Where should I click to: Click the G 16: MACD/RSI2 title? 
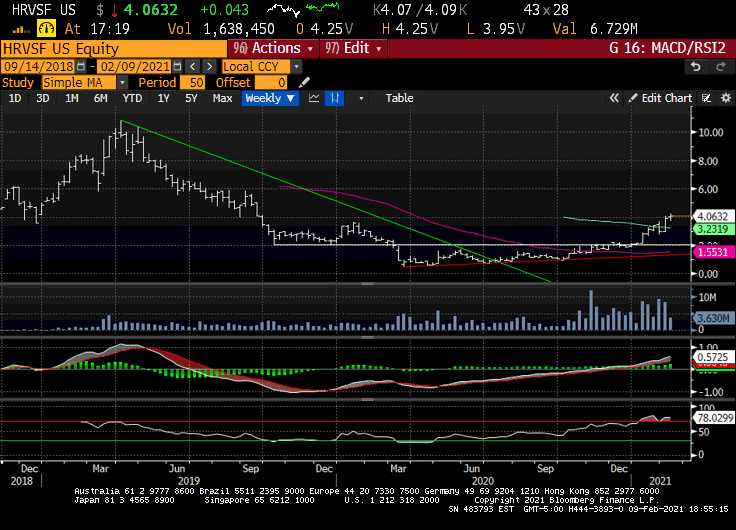667,48
